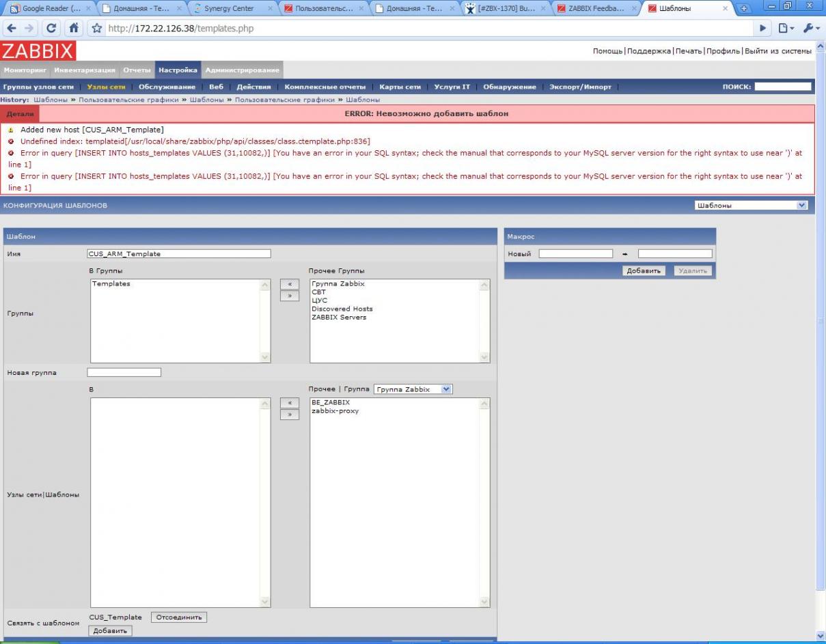The width and height of the screenshot is (826, 644).
Task: Select BE_ZABBIX host in list
Action: pyautogui.click(x=331, y=402)
